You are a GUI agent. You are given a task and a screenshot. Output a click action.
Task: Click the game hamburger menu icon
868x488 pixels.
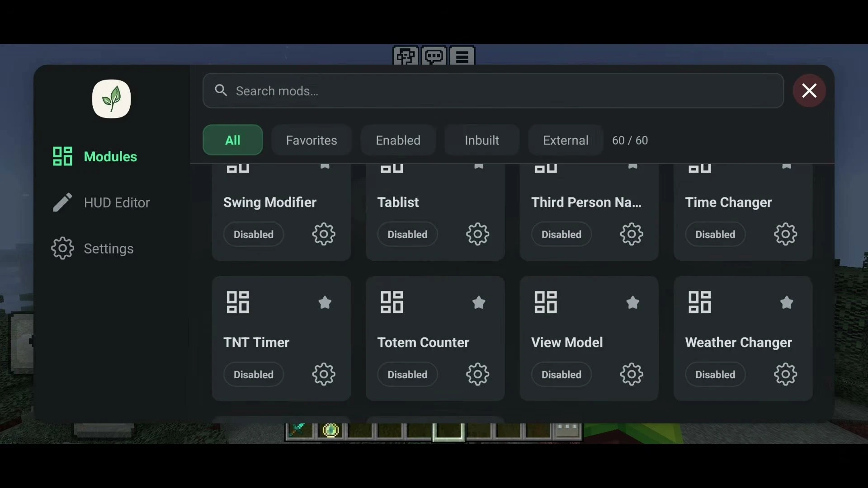coord(462,56)
